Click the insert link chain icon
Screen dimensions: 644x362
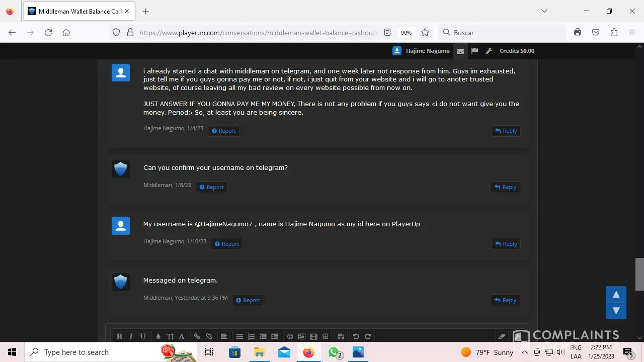[197, 336]
